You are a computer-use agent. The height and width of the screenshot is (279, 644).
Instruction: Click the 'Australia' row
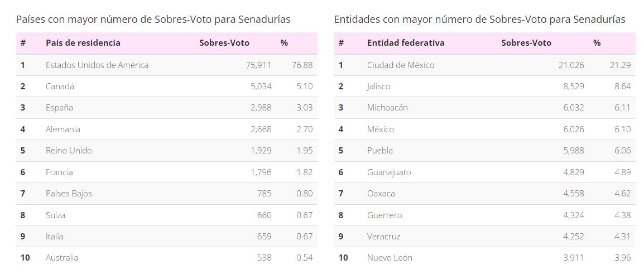(62, 258)
